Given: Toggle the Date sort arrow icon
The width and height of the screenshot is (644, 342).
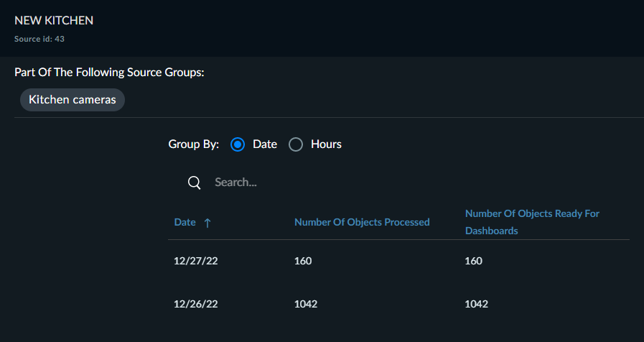Looking at the screenshot, I should click(207, 223).
